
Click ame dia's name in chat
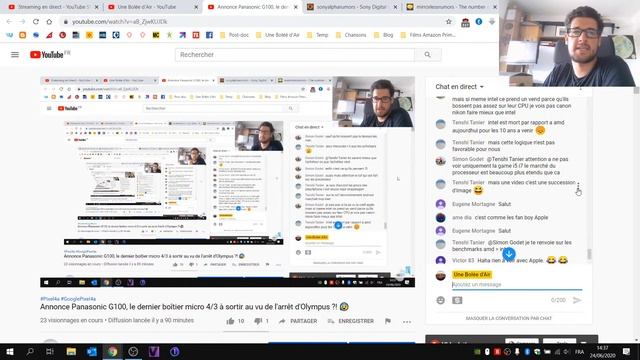click(462, 218)
